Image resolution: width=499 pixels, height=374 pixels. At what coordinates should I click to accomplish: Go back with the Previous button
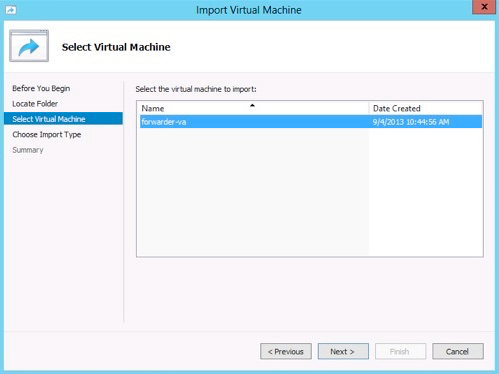click(x=286, y=351)
